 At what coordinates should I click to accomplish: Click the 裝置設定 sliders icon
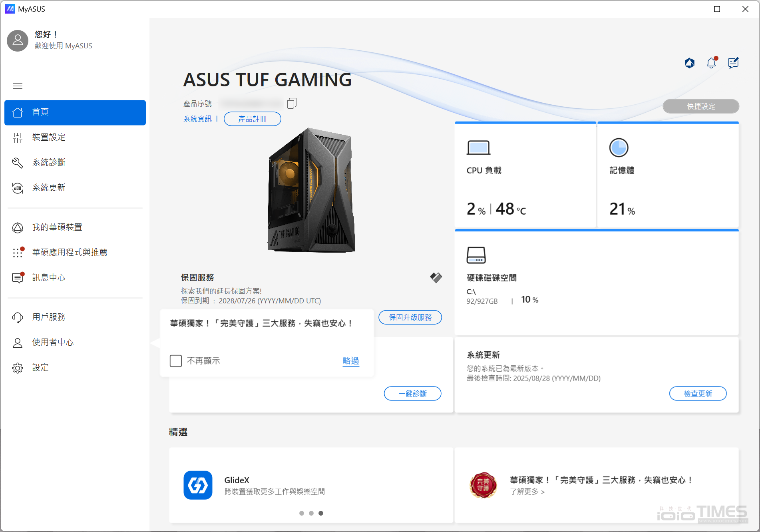(x=18, y=137)
